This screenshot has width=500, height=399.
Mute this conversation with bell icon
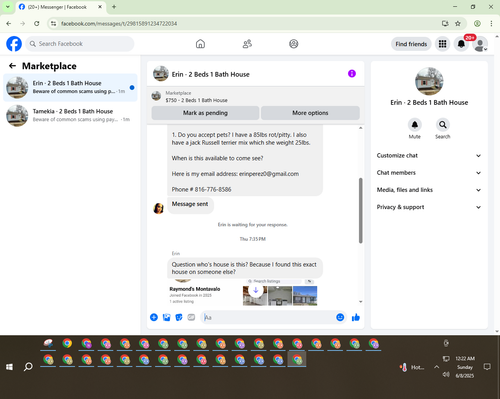[x=415, y=125]
